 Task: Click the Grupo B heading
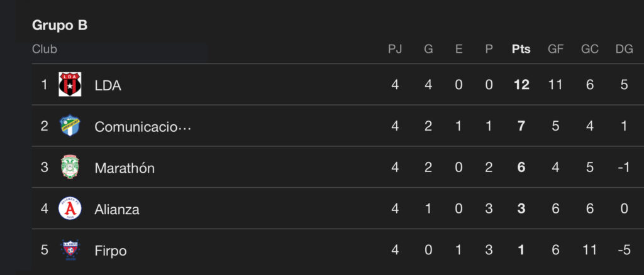[60, 26]
